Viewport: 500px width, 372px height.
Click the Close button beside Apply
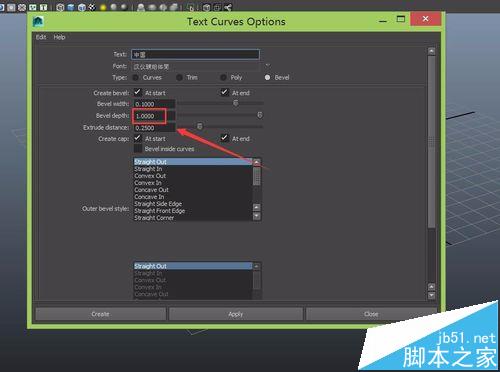371,314
